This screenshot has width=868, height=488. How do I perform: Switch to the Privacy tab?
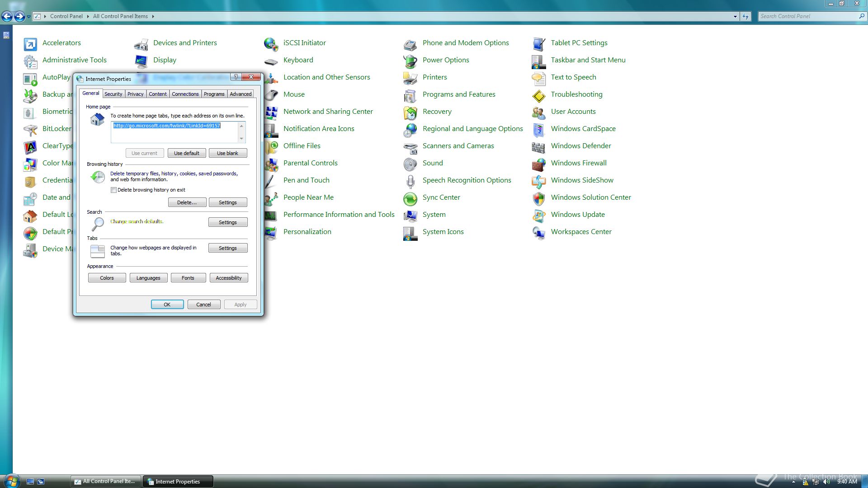coord(135,94)
